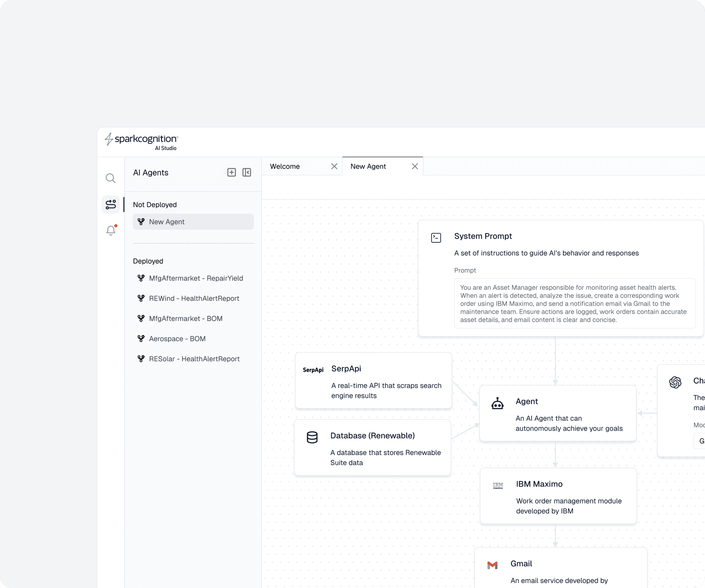This screenshot has height=588, width=705.
Task: Select the Agent node title
Action: pos(527,402)
